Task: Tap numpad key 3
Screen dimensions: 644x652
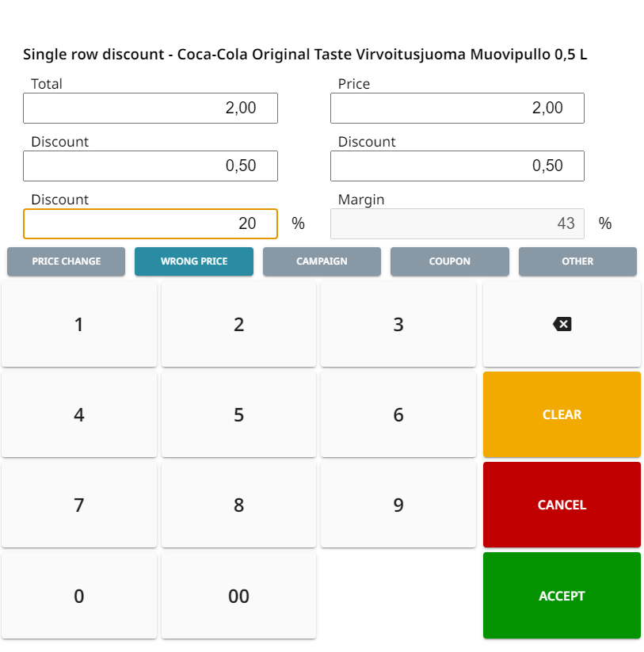Action: coord(398,324)
